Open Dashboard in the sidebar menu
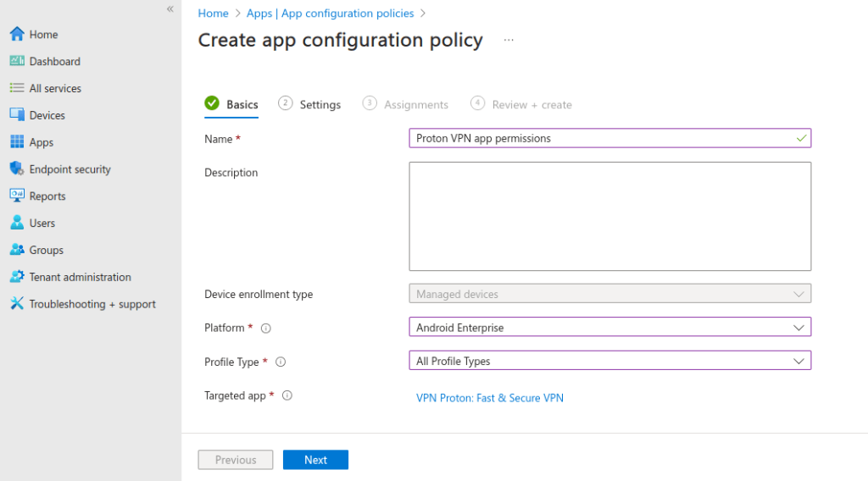 (55, 61)
